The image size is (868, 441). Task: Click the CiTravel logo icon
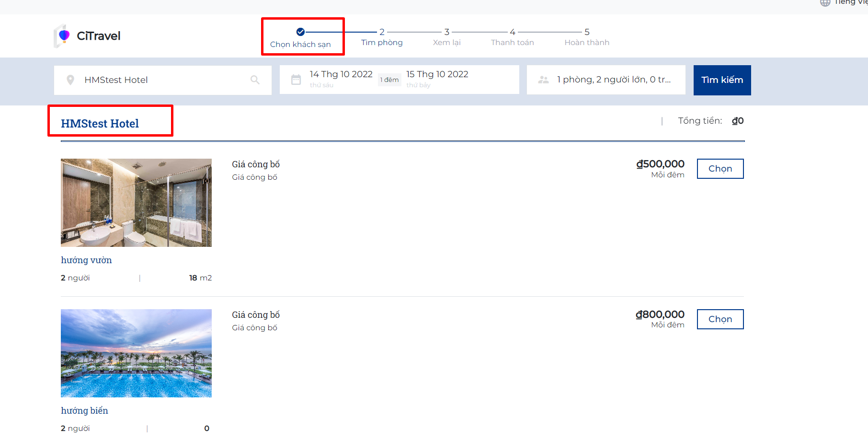point(63,36)
